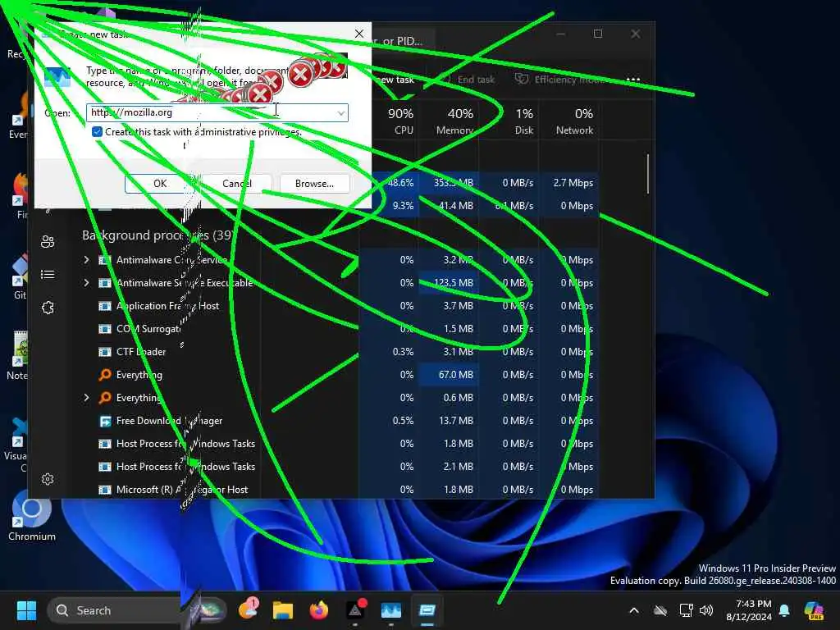Open the Windows Start menu

(x=26, y=610)
